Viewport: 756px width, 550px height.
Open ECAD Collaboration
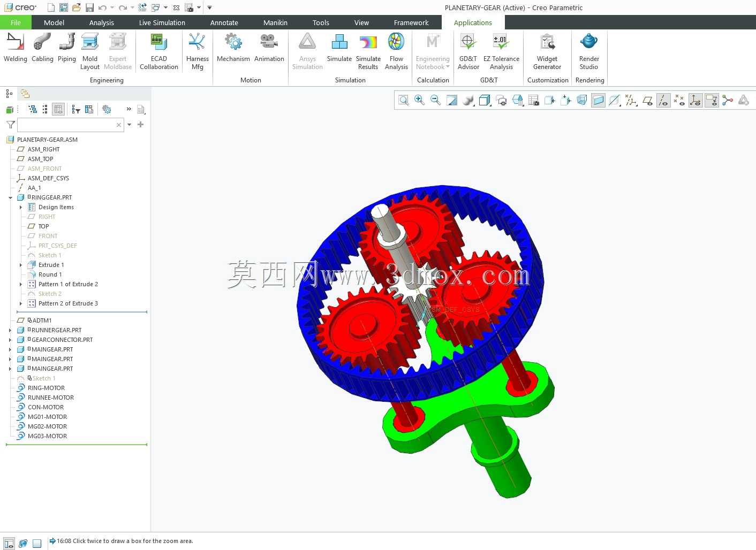158,51
